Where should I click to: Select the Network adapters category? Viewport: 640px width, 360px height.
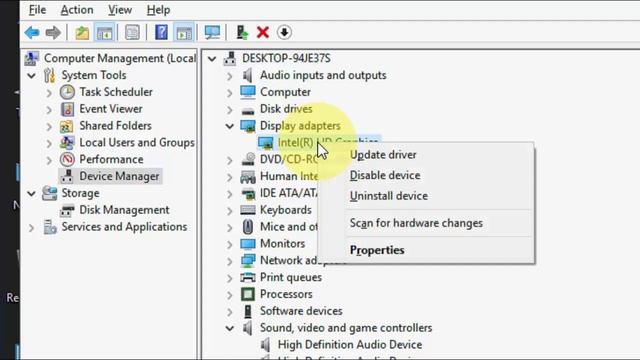(290, 260)
